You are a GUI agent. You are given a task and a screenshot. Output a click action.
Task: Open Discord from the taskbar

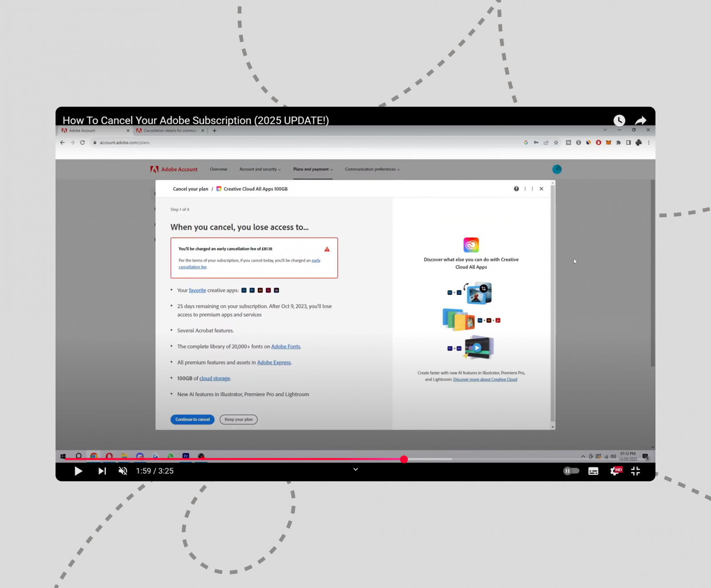coord(140,456)
